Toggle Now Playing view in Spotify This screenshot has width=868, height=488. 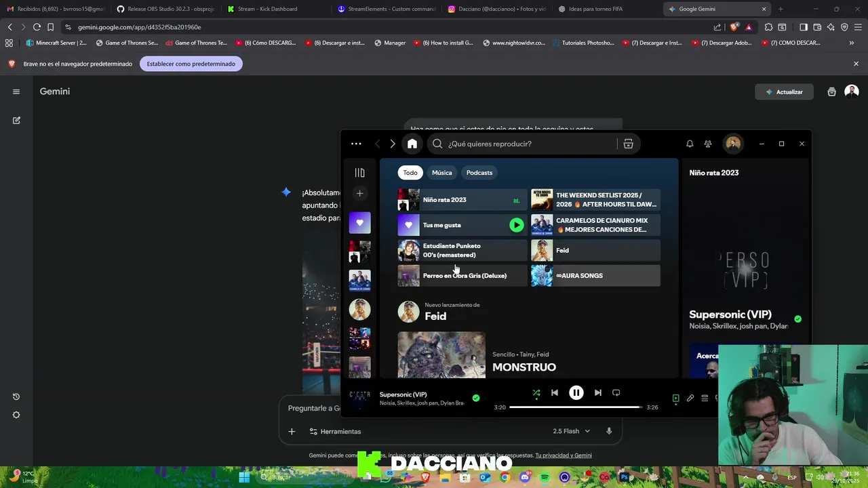(675, 399)
